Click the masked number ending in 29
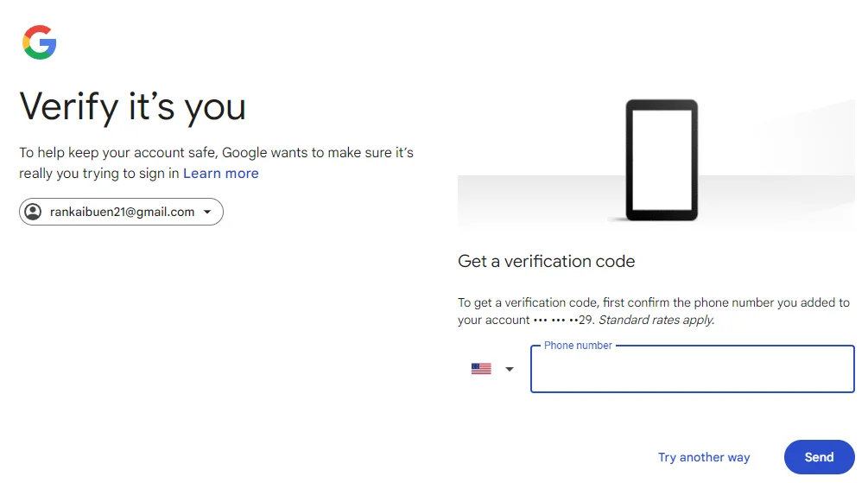Viewport: 868px width, 483px height. click(563, 320)
